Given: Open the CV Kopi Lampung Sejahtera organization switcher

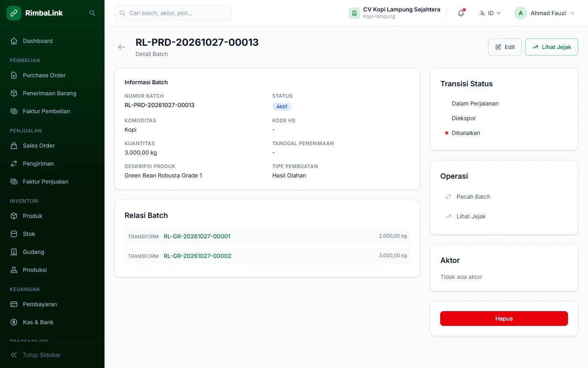Looking at the screenshot, I should click(394, 13).
